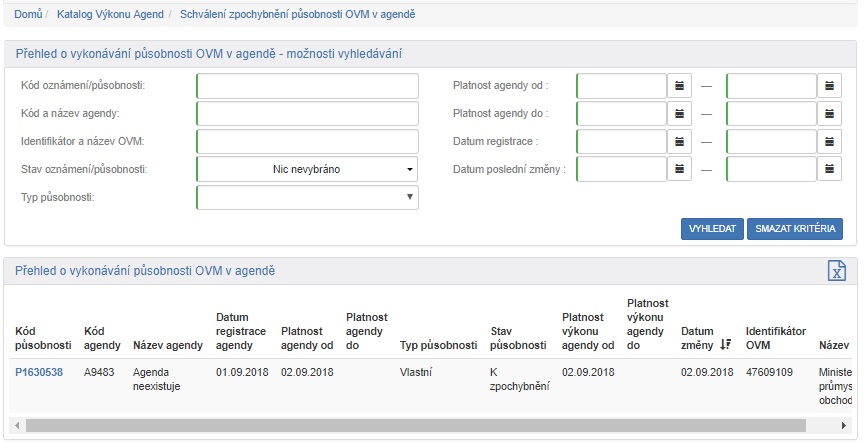This screenshot has width=866, height=443.
Task: Open calendar for Platnost agendy od start date
Action: coord(679,86)
